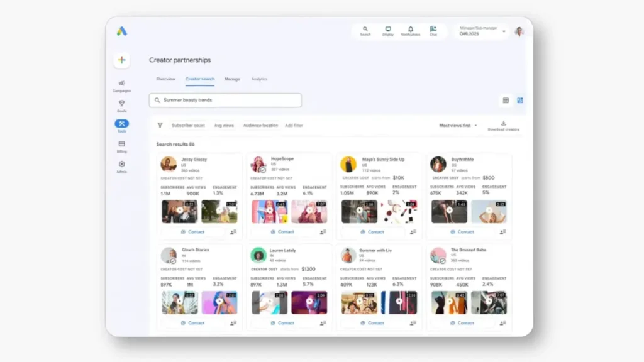
Task: Add BuyWithMe to list icon
Action: point(502,232)
